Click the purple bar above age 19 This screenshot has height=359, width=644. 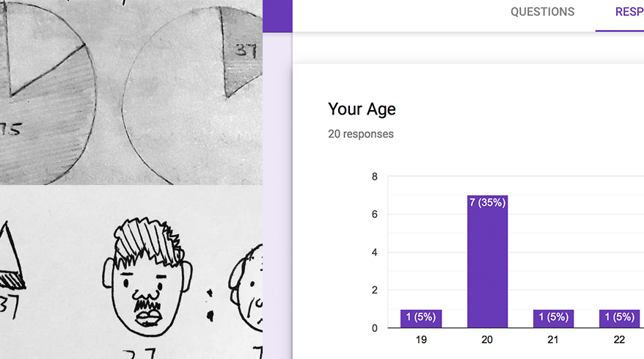[x=421, y=319]
